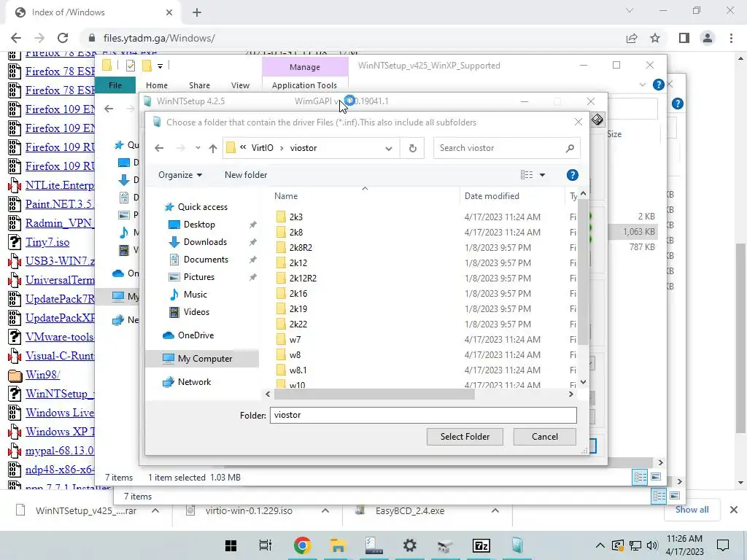Open the Organize dropdown menu
The width and height of the screenshot is (747, 560).
pyautogui.click(x=180, y=175)
